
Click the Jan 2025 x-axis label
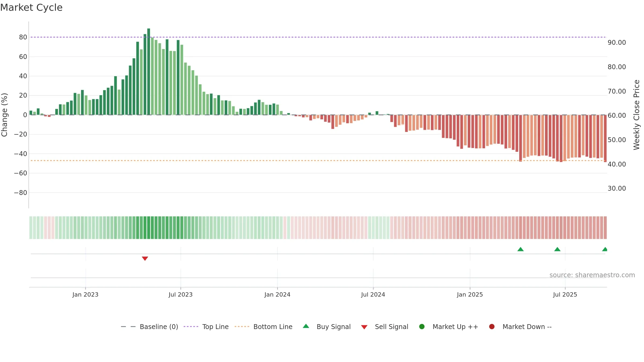[x=470, y=294]
